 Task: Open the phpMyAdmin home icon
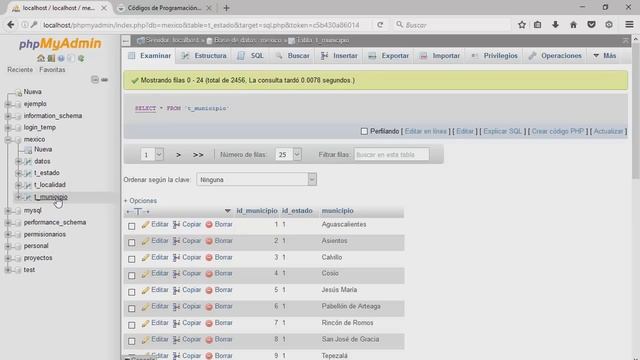[41, 58]
